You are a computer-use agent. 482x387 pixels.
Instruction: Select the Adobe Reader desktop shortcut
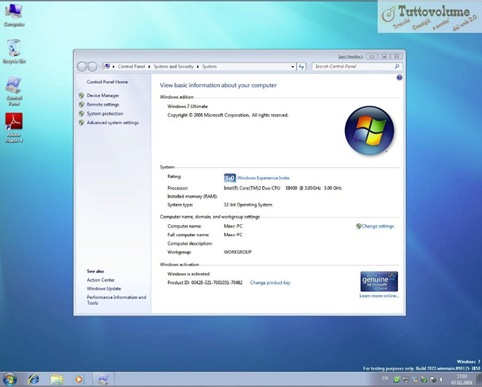14,128
